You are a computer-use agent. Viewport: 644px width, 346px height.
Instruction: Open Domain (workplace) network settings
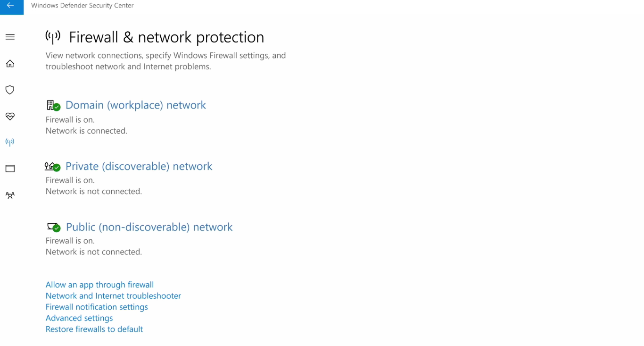pos(135,105)
